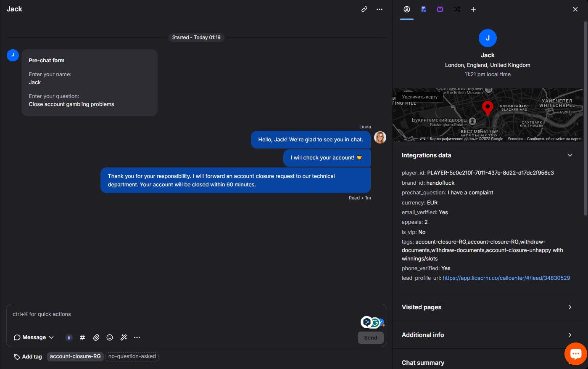The width and height of the screenshot is (588, 369).
Task: Click the magic wand text enhancement icon
Action: 124,337
